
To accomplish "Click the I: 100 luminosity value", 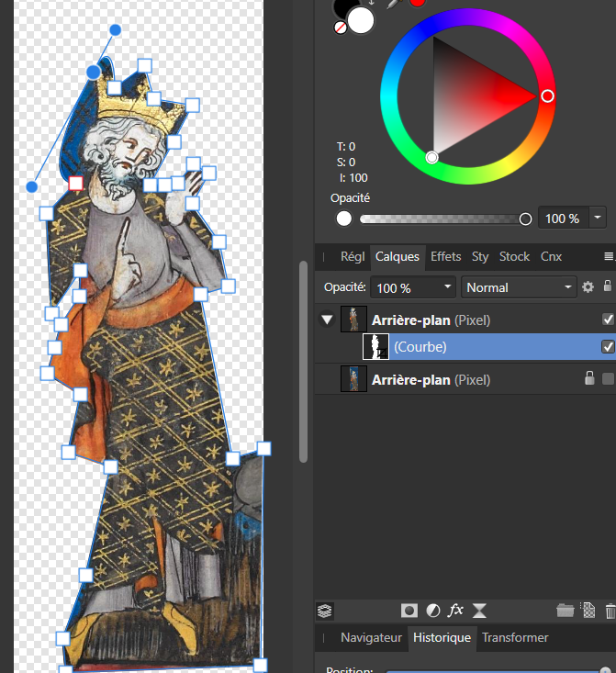I will point(353,178).
